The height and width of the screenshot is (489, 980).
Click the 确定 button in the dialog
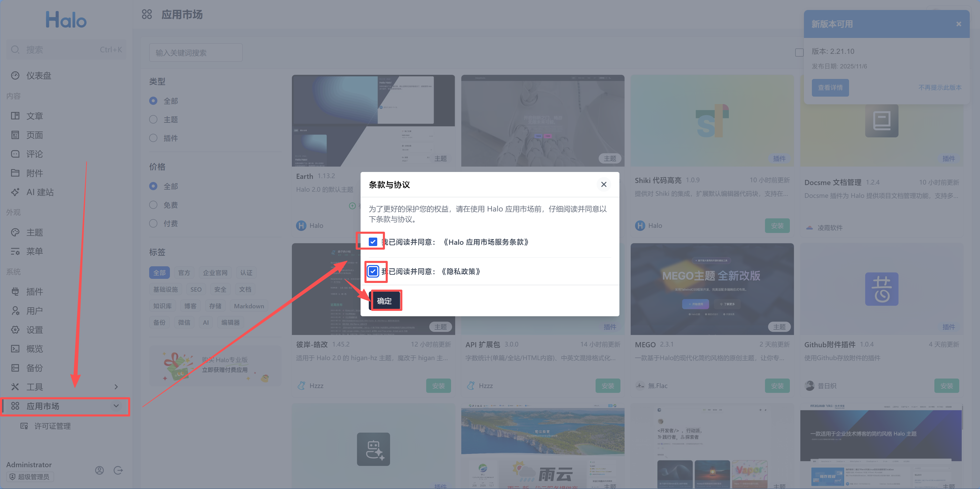tap(385, 300)
